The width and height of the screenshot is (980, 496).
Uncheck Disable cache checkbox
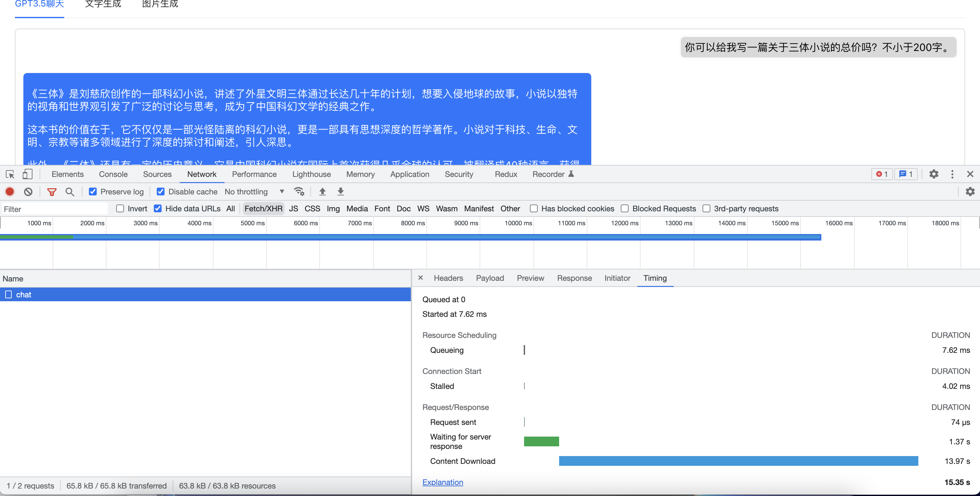[x=161, y=192]
